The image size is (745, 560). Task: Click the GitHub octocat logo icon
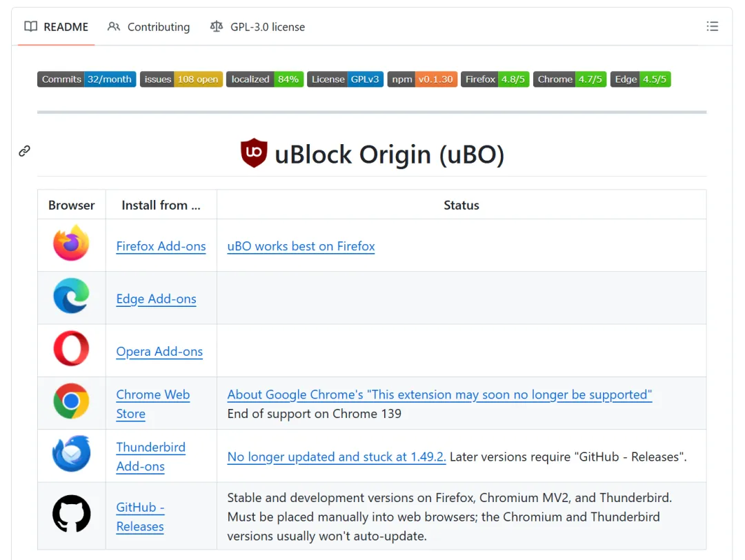(71, 514)
